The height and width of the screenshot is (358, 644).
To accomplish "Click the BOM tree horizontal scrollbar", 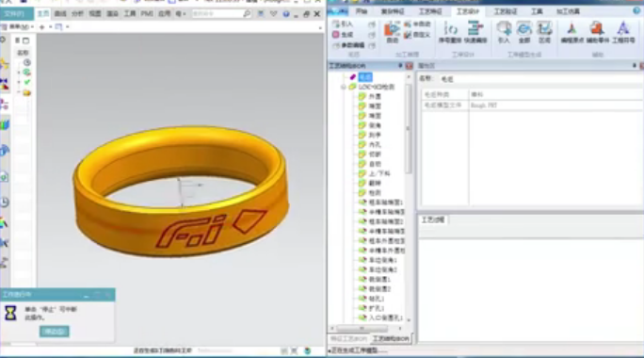I will [362, 329].
